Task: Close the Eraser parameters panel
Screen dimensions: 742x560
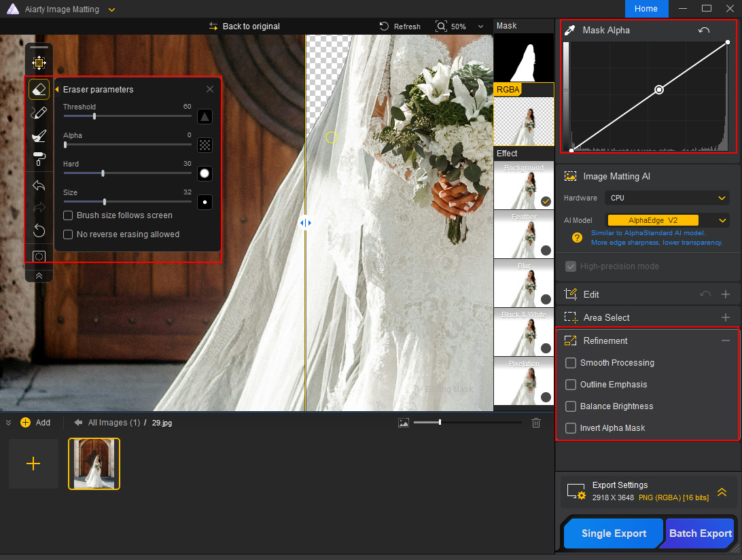Action: coord(210,89)
